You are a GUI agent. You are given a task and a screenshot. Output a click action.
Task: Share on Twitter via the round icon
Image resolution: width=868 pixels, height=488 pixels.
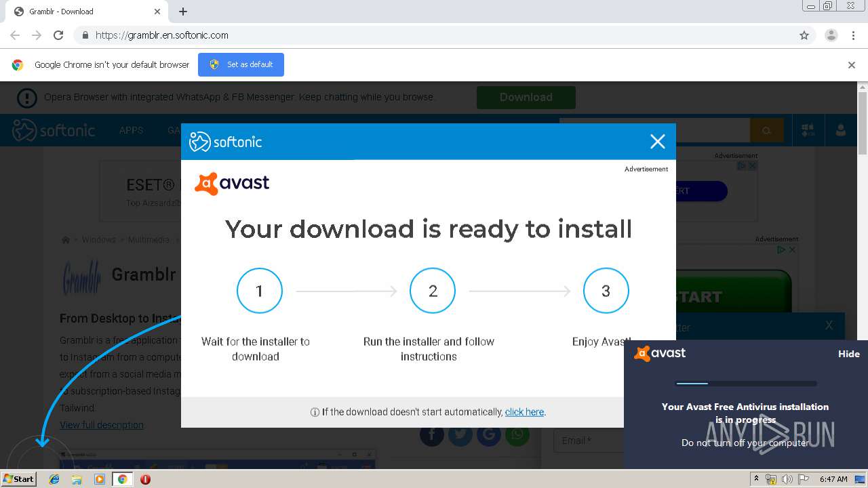click(460, 434)
